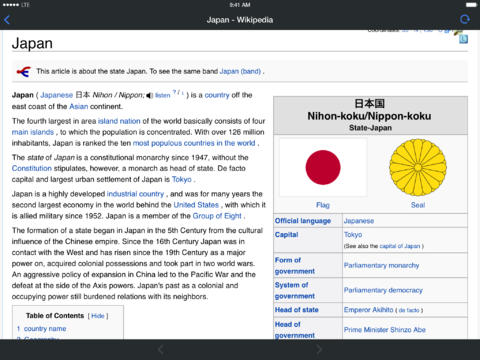Tap the Japan article heading
Image resolution: width=480 pixels, height=360 pixels.
(x=32, y=43)
